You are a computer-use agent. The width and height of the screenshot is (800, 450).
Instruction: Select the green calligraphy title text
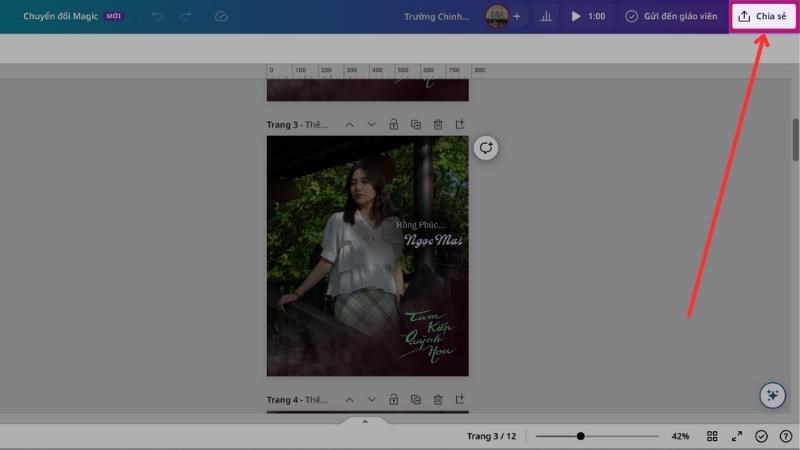[x=428, y=337]
